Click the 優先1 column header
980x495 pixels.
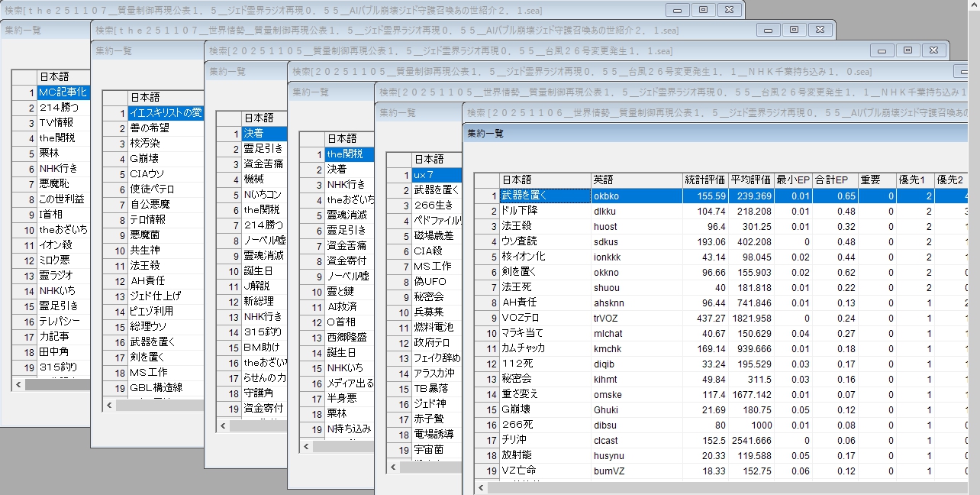coord(914,180)
